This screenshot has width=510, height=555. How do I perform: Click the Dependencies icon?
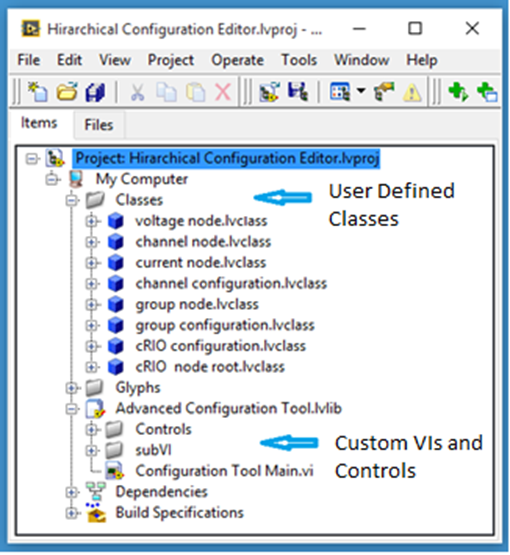[96, 492]
